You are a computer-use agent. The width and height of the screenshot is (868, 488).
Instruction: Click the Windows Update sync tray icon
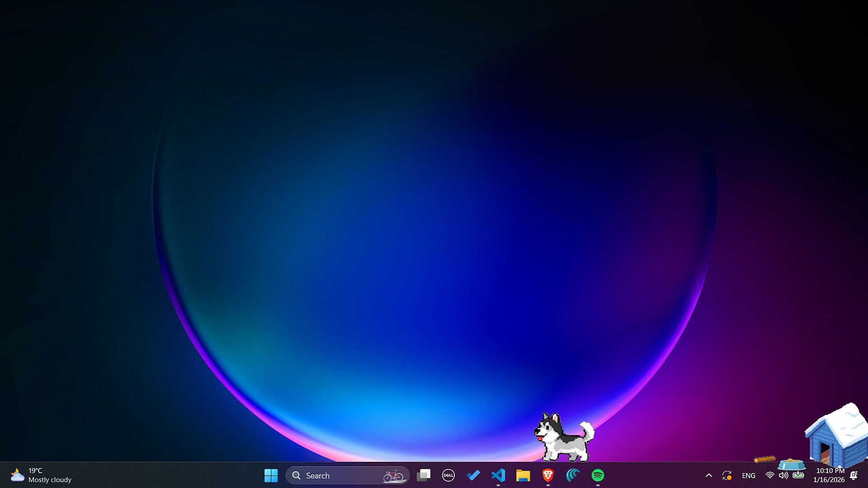click(727, 475)
